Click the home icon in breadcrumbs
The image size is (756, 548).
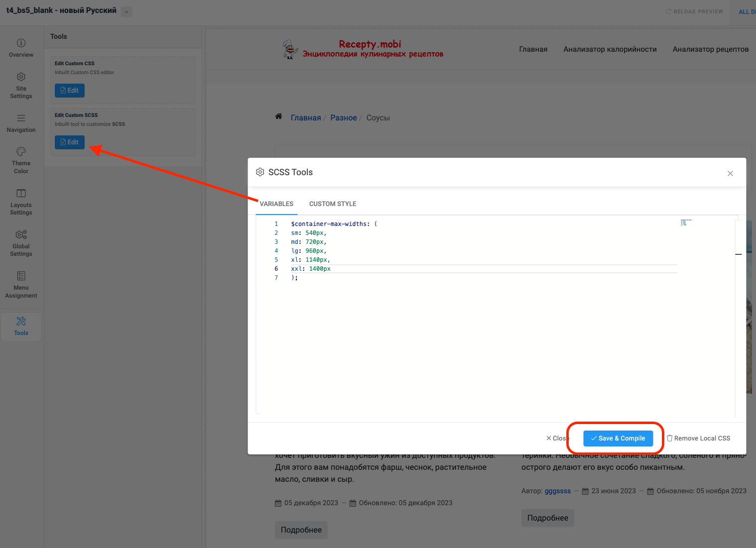(278, 117)
